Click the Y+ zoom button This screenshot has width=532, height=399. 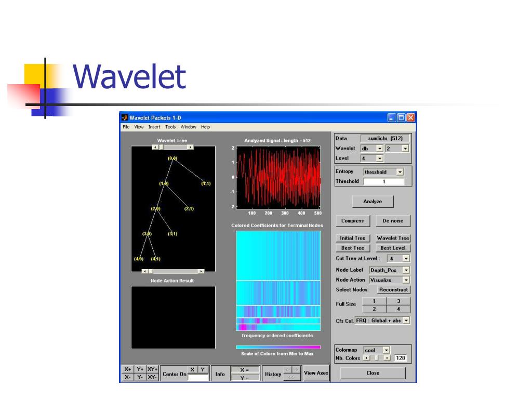140,369
